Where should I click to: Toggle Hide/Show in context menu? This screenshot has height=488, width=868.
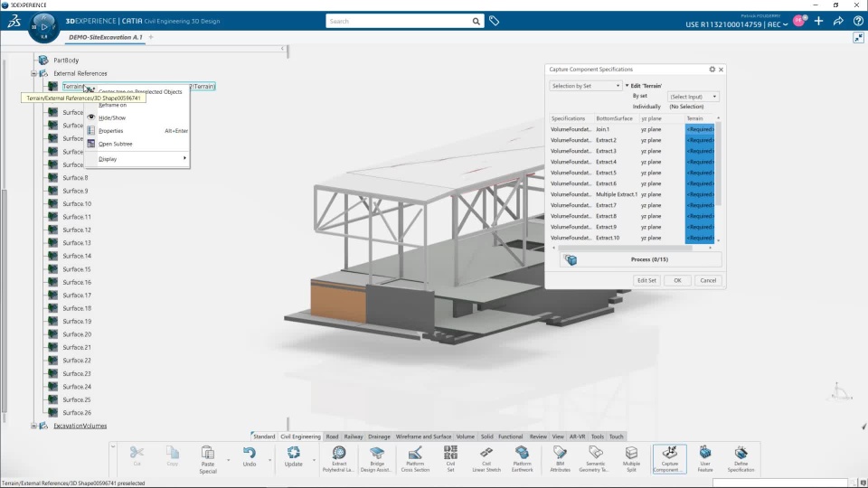point(112,117)
